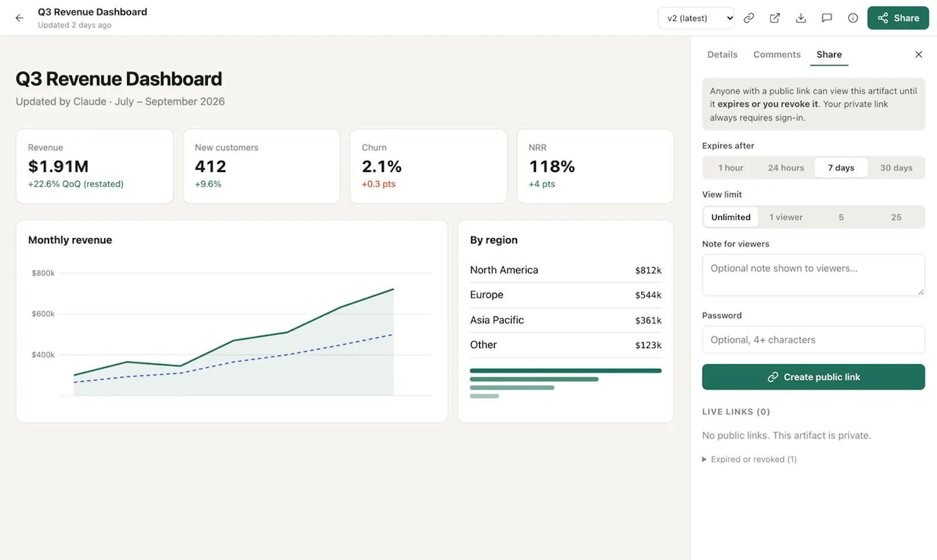Viewport: 937px width, 560px height.
Task: Switch to the Details tab
Action: [722, 54]
